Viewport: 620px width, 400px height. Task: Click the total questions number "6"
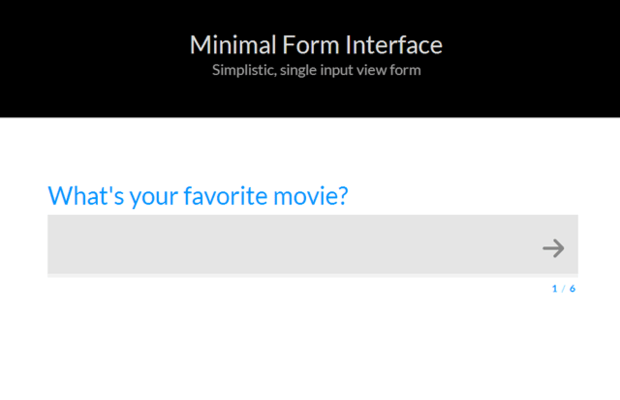(x=572, y=289)
